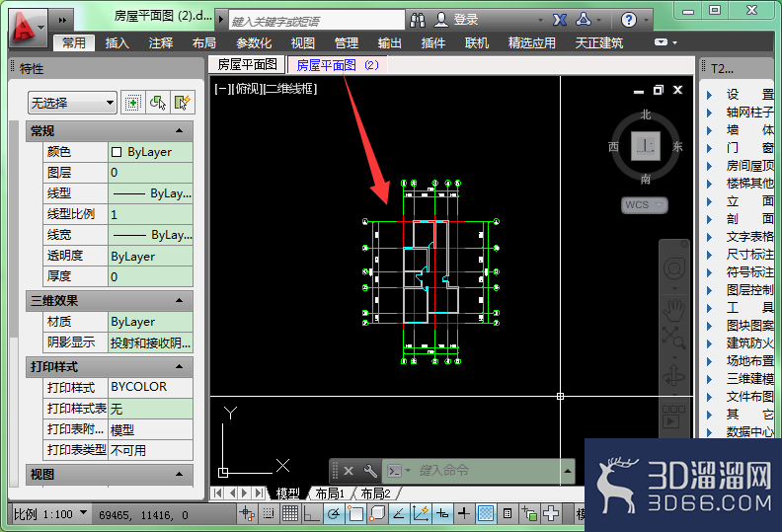Click the 登录 sign-in button
This screenshot has width=782, height=532.
pos(457,20)
